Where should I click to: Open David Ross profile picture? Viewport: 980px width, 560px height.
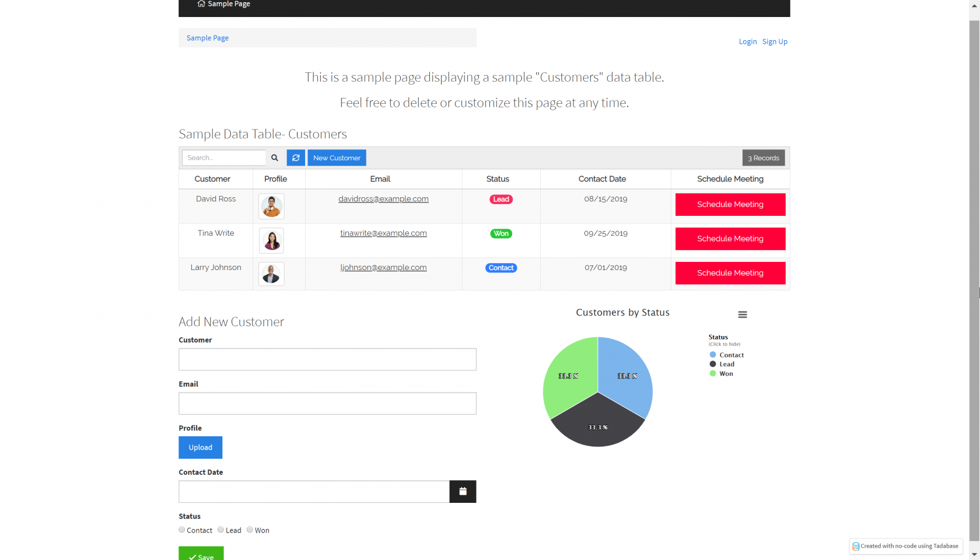(x=271, y=206)
